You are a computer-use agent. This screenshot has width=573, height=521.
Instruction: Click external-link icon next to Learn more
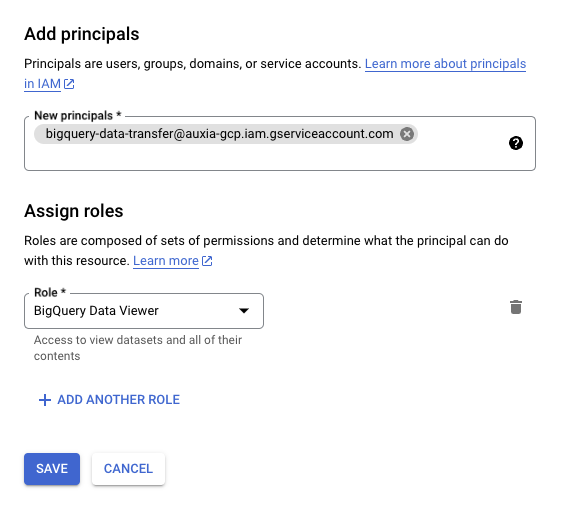coord(207,261)
